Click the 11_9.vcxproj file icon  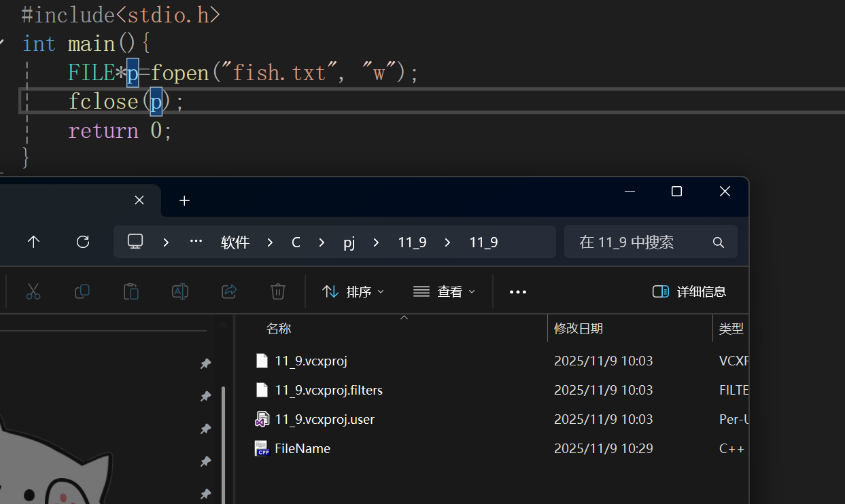262,361
